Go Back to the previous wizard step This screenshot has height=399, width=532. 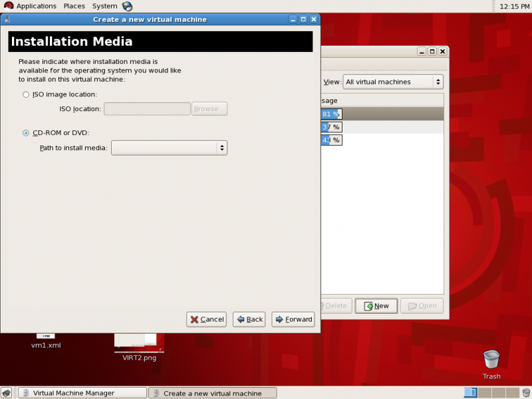click(249, 319)
